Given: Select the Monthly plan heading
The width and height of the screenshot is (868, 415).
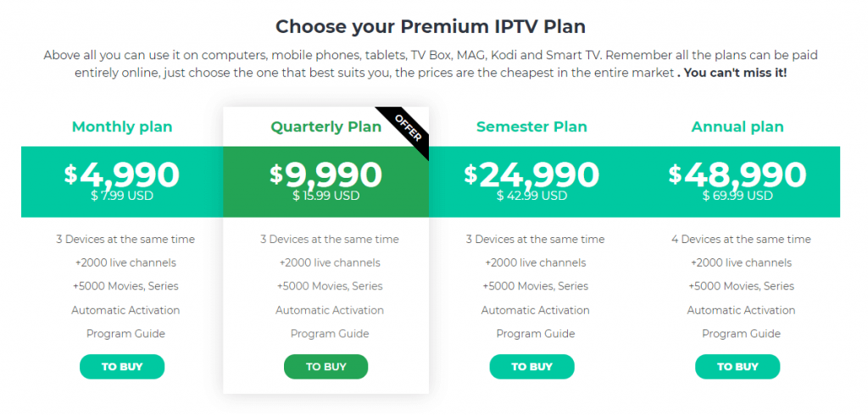Looking at the screenshot, I should [x=122, y=127].
